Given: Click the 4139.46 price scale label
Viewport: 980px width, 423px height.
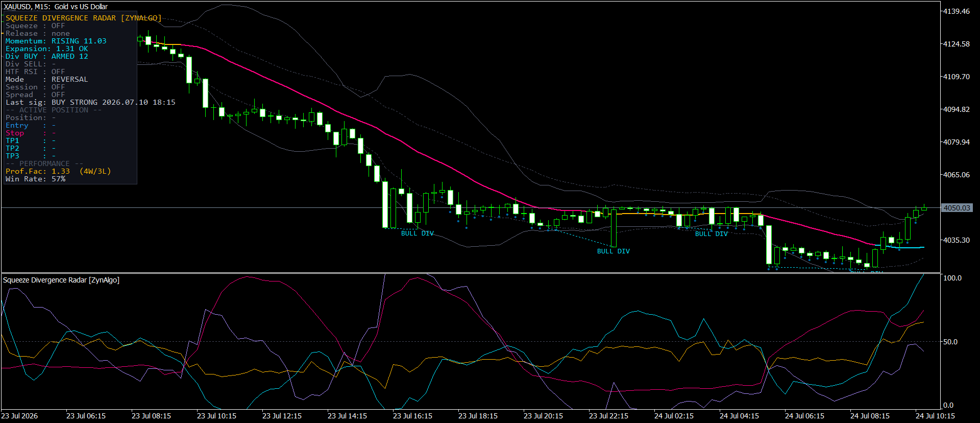Looking at the screenshot, I should click(957, 11).
